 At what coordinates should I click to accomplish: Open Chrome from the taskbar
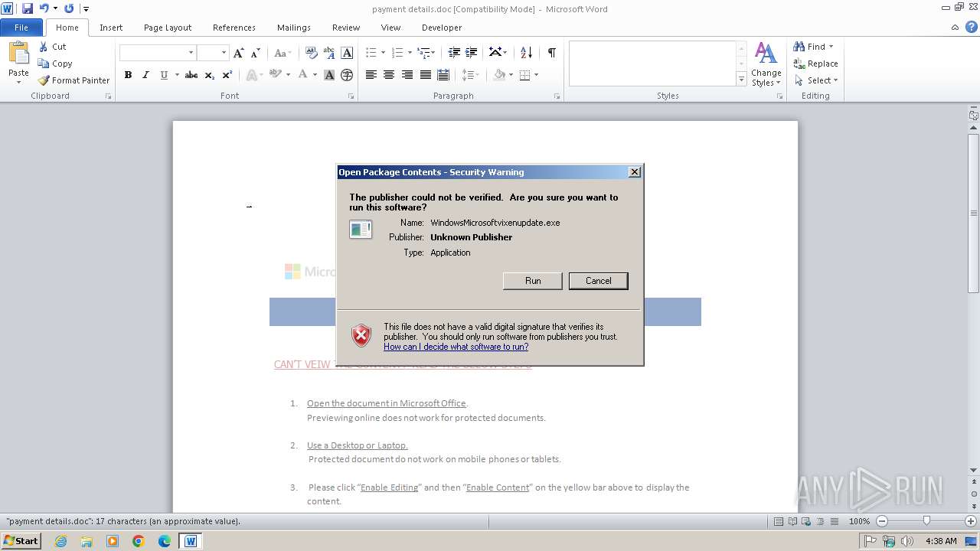[139, 541]
